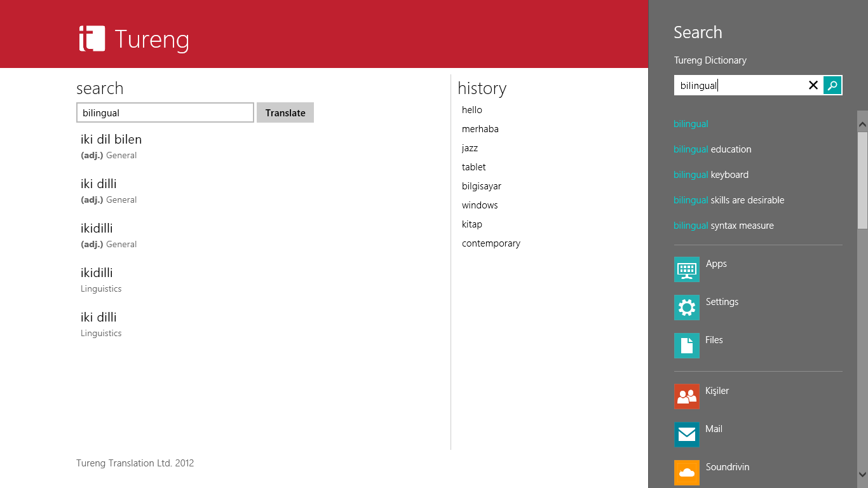The width and height of the screenshot is (868, 488).
Task: Open 'contemporary' from history list
Action: (491, 243)
